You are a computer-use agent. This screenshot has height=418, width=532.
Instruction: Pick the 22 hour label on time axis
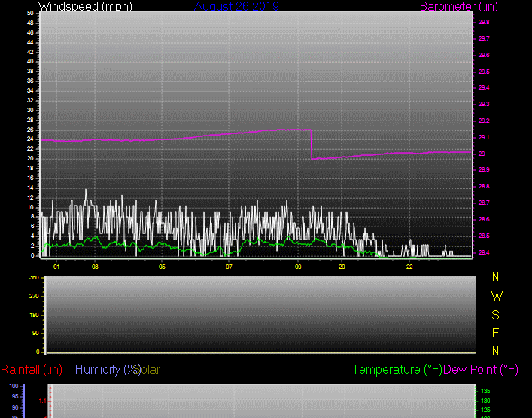(x=409, y=267)
